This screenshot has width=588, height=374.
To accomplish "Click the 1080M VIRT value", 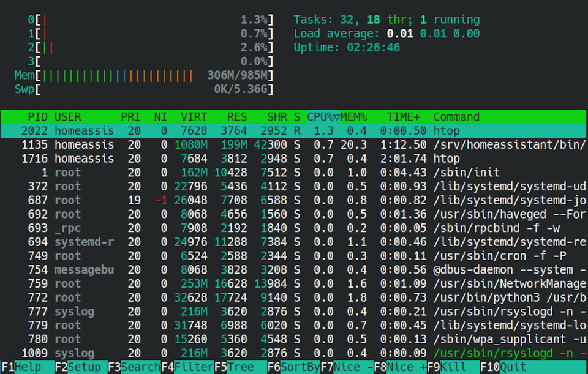I will tap(191, 144).
